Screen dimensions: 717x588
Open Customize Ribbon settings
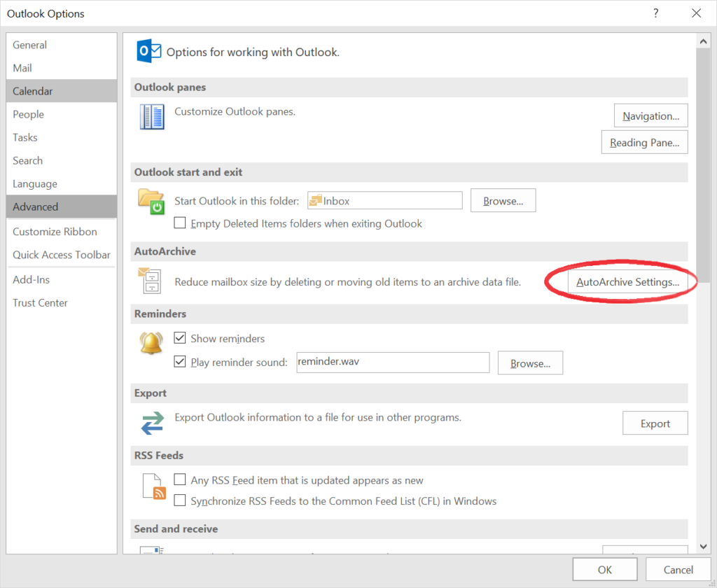[x=62, y=232]
